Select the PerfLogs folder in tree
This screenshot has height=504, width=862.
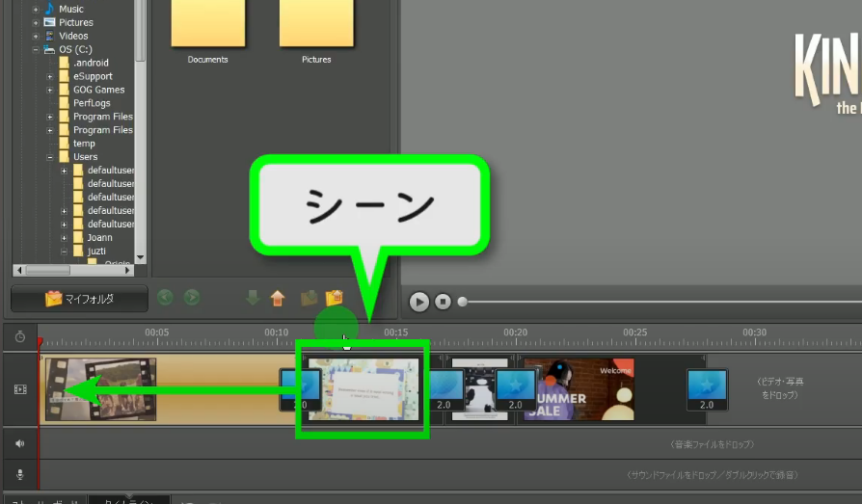pos(91,103)
